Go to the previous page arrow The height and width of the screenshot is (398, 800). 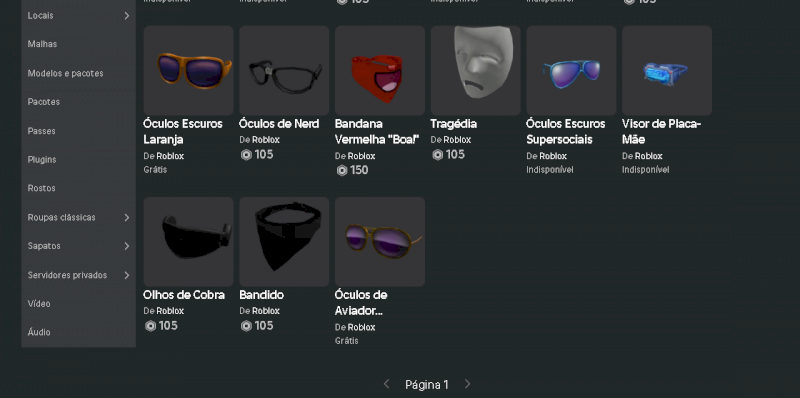coord(386,384)
